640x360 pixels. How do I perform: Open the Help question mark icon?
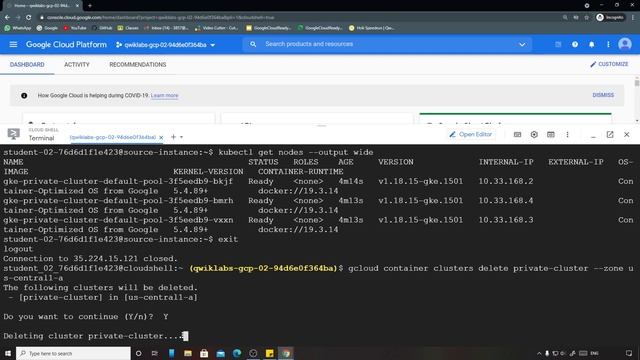pyautogui.click(x=575, y=44)
